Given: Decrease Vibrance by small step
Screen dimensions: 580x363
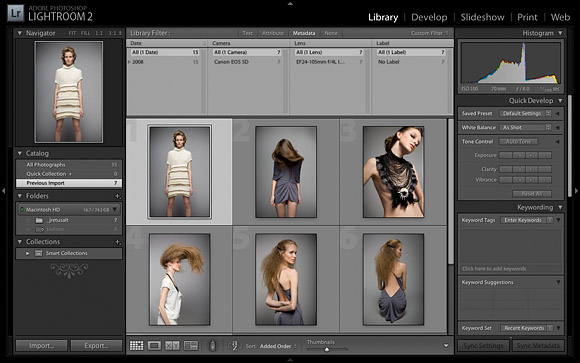Looking at the screenshot, I should 519,180.
